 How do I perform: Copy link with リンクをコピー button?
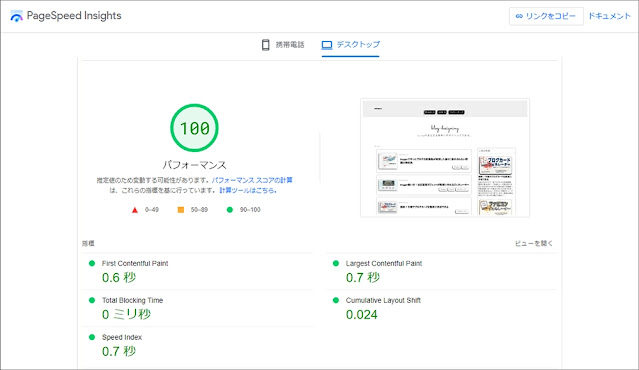(x=546, y=16)
